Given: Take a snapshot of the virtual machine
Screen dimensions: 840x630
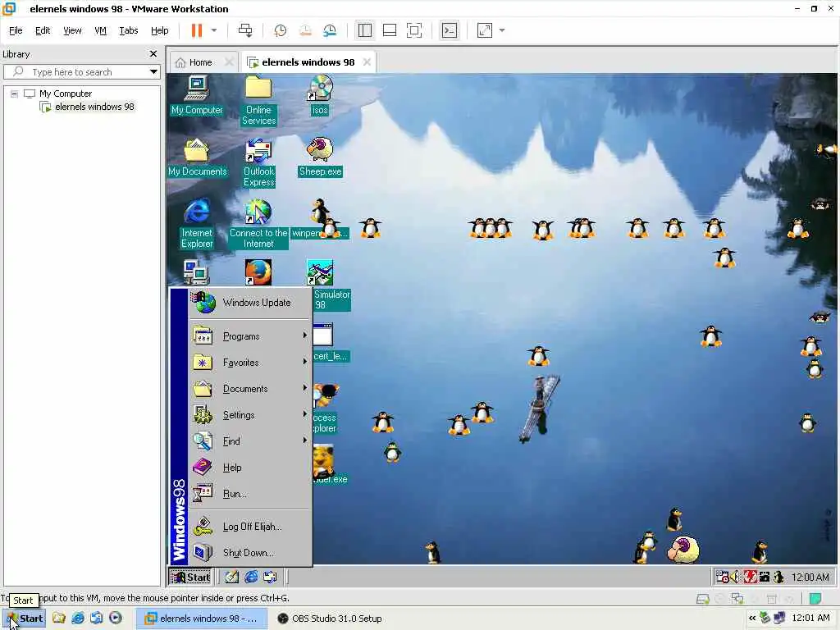Looking at the screenshot, I should (280, 30).
